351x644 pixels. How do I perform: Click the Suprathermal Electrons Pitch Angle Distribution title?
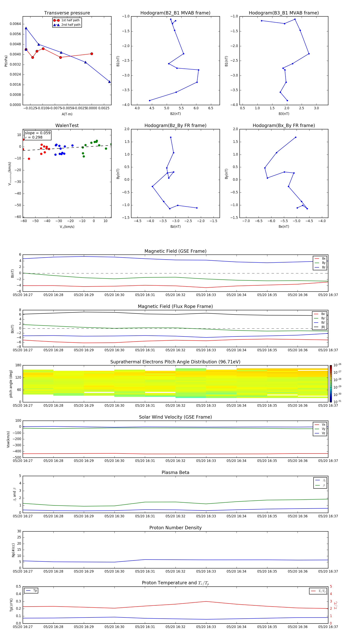click(x=175, y=362)
